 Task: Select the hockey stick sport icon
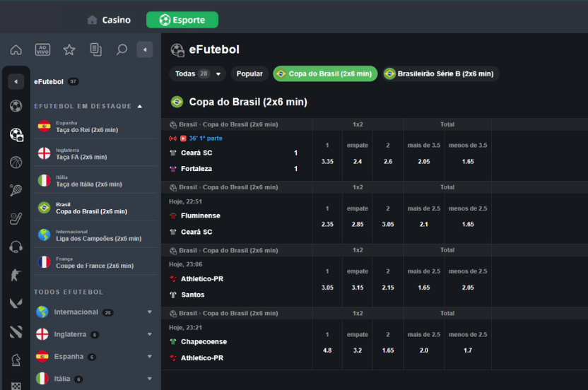point(16,218)
